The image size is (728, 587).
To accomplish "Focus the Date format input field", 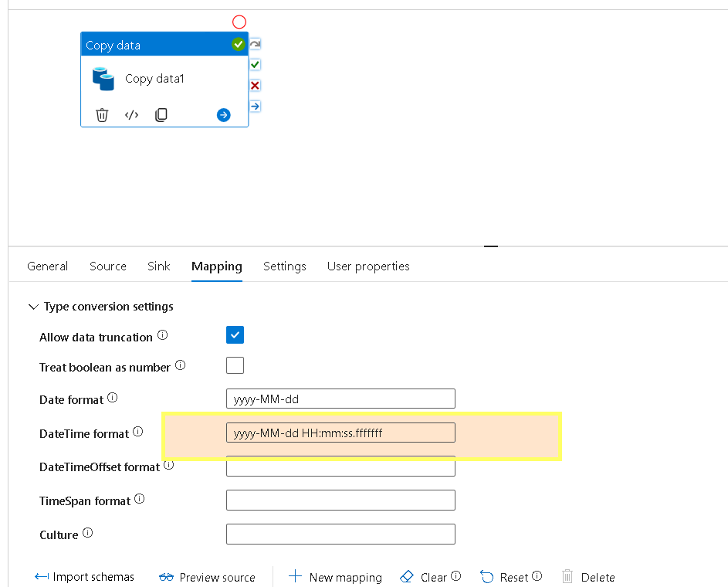I will (340, 399).
